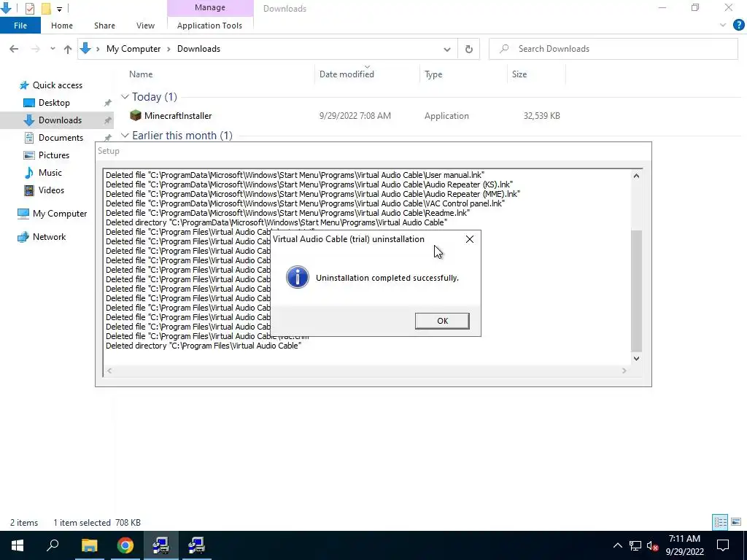Open Documents in the navigation pane
The image size is (747, 560).
(61, 138)
